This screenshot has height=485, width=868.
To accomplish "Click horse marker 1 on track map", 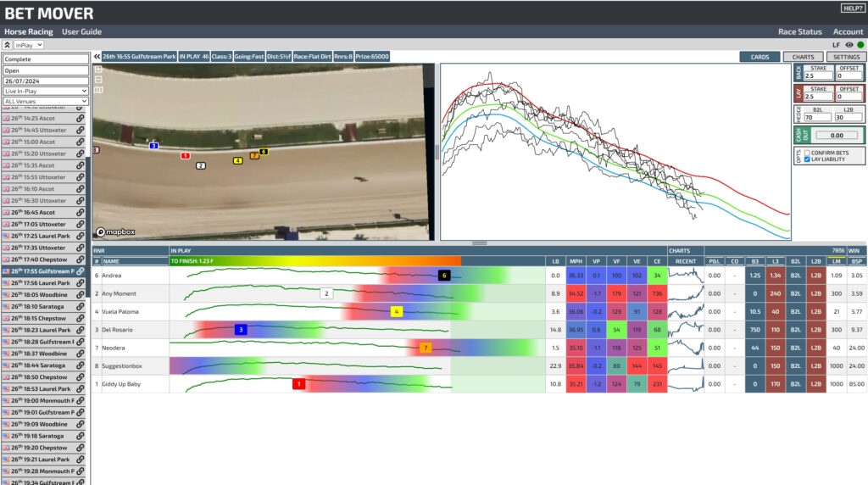I will 186,156.
